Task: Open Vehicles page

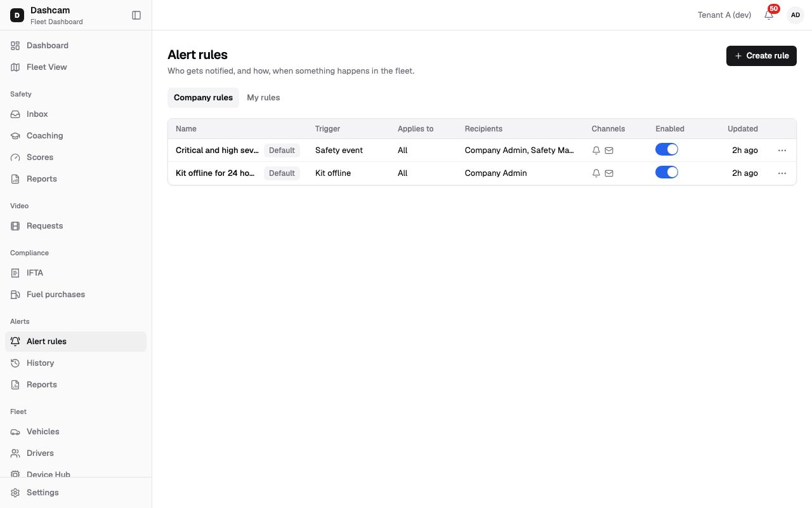Action: coord(75,432)
